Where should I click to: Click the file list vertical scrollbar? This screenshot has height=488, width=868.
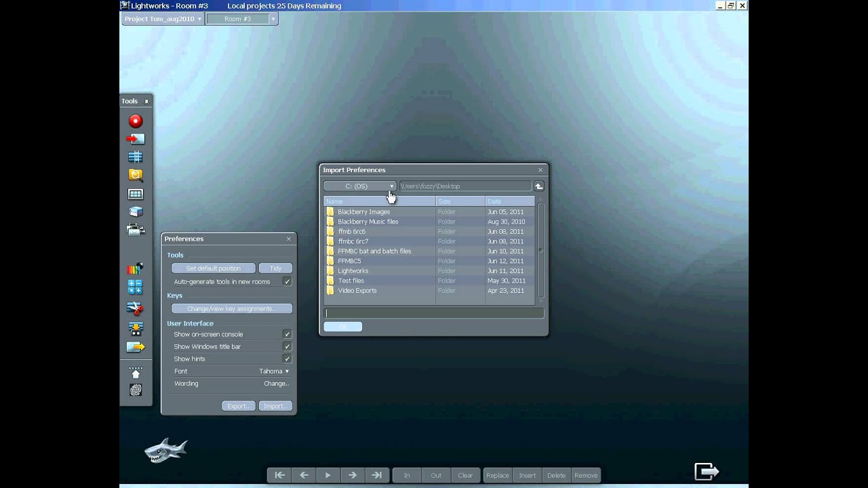pyautogui.click(x=540, y=249)
